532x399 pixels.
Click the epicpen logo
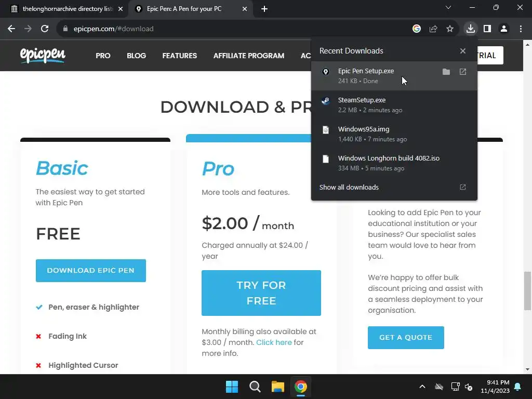coord(43,55)
